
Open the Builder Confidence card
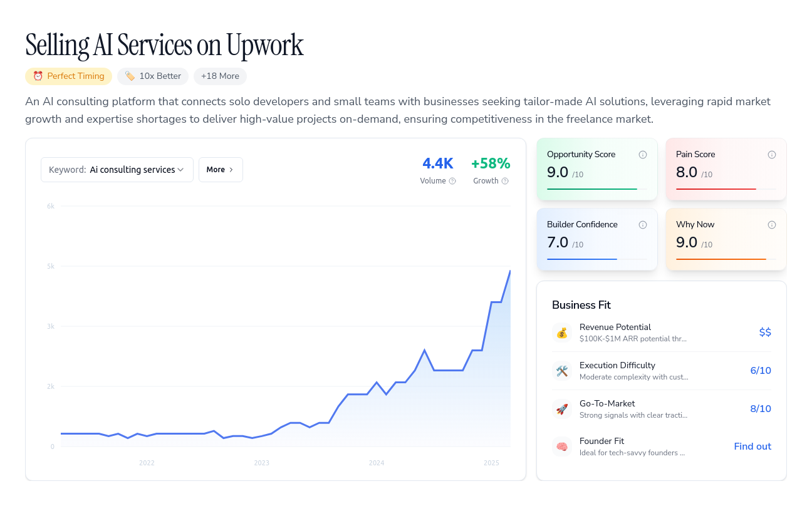pyautogui.click(x=597, y=240)
